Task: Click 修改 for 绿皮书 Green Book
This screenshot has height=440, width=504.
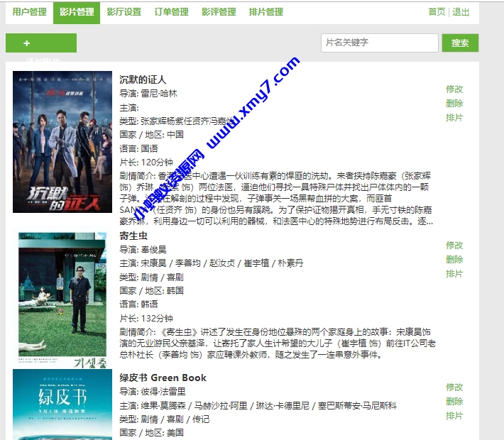Action: [454, 387]
